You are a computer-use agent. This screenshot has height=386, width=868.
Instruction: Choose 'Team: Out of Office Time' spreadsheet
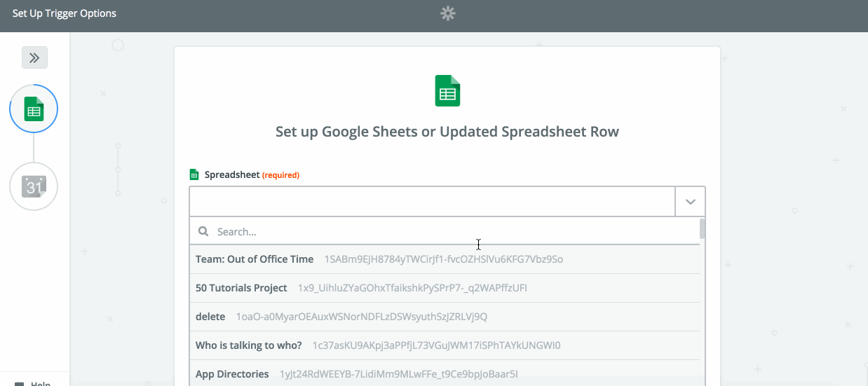445,259
